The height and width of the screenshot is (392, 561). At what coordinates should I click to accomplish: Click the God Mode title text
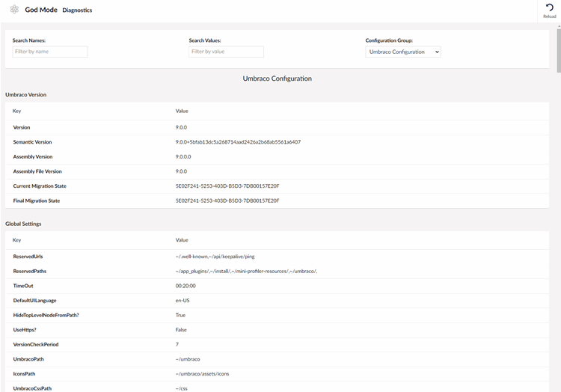pos(41,10)
